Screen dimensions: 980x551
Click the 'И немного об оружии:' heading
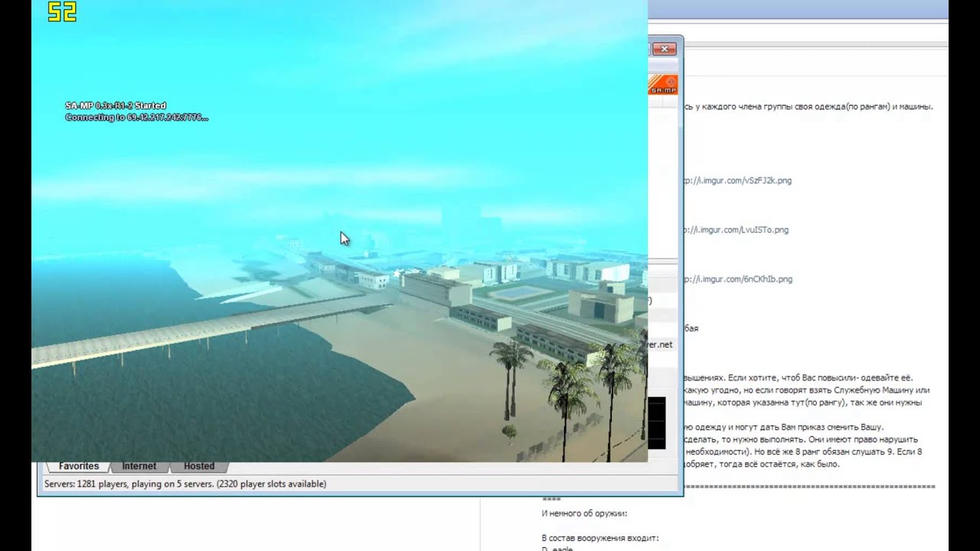(584, 514)
